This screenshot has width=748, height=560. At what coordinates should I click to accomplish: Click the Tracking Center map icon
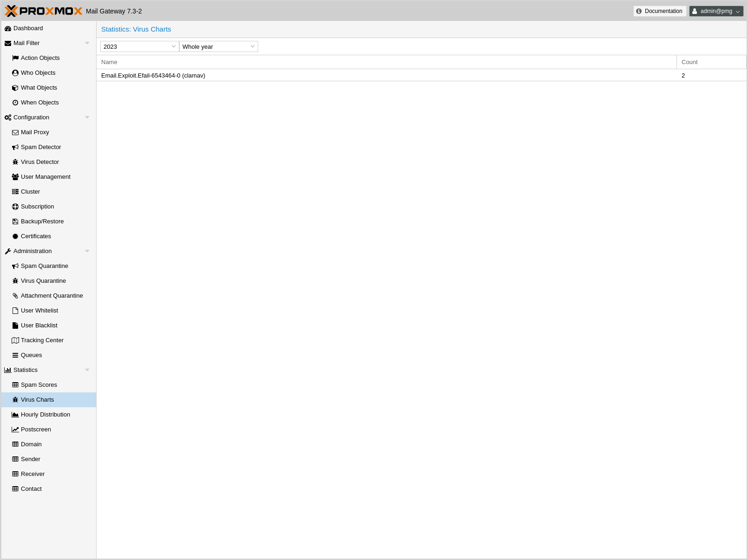coord(15,340)
